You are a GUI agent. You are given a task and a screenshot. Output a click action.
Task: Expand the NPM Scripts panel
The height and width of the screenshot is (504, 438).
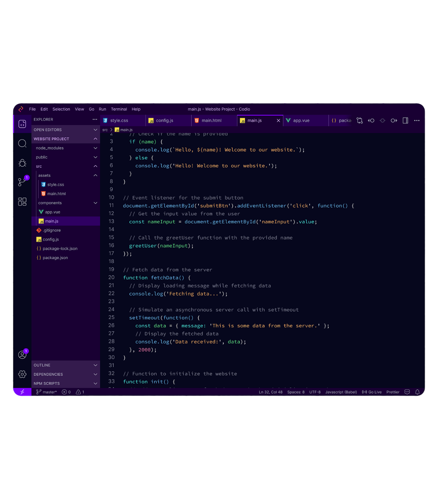(66, 383)
